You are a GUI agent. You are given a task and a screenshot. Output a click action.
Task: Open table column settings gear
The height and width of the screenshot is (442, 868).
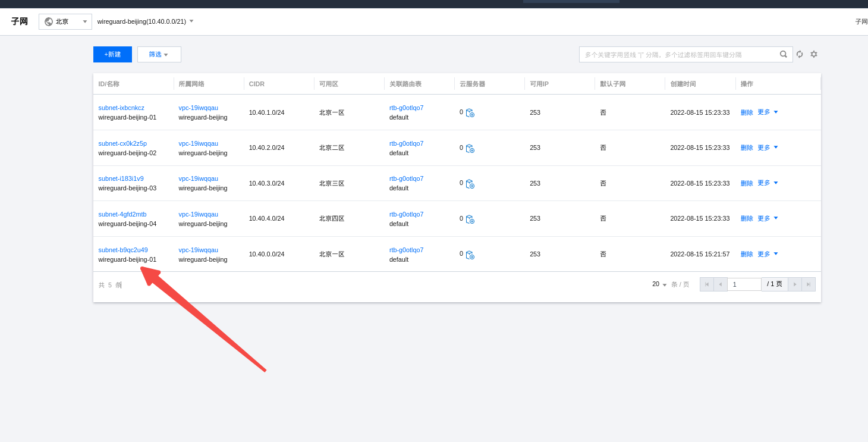(x=814, y=54)
